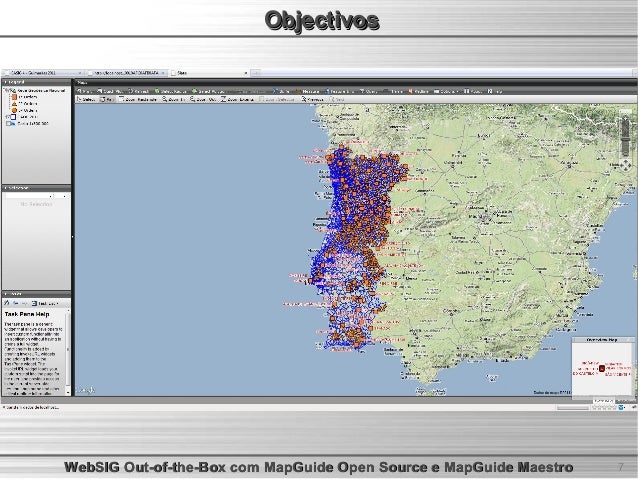This screenshot has width=638, height=479.
Task: Click the Task Pane home icon
Action: tap(7, 302)
